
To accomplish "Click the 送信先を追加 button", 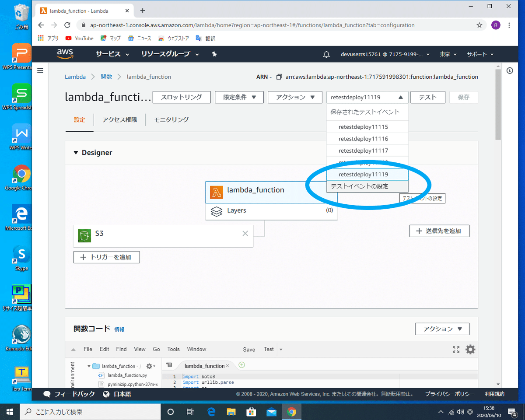I will [x=439, y=231].
